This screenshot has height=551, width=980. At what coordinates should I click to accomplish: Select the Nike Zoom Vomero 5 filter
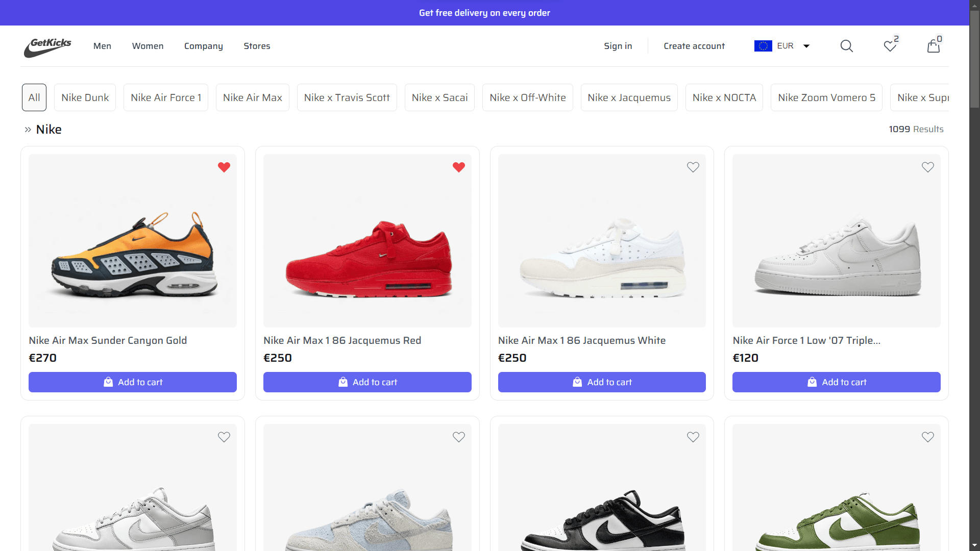(x=827, y=97)
